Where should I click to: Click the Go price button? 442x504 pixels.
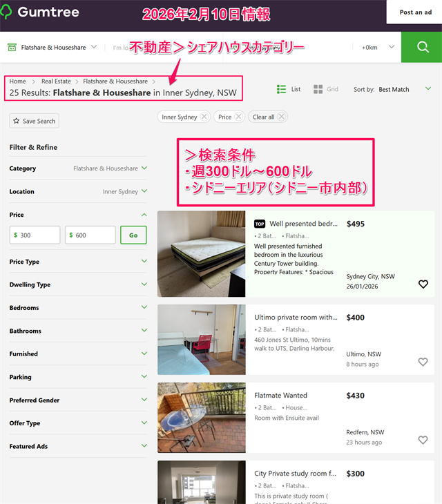click(133, 235)
